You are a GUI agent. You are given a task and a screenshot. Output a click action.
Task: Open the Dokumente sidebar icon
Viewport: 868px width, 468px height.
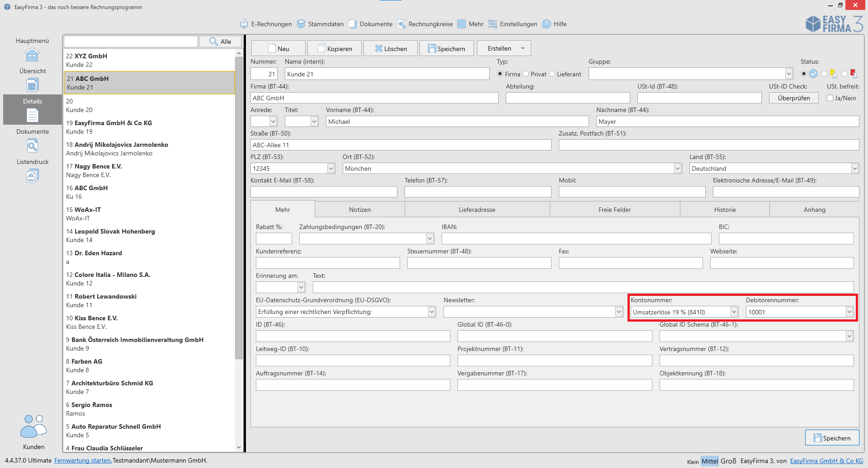pyautogui.click(x=32, y=146)
